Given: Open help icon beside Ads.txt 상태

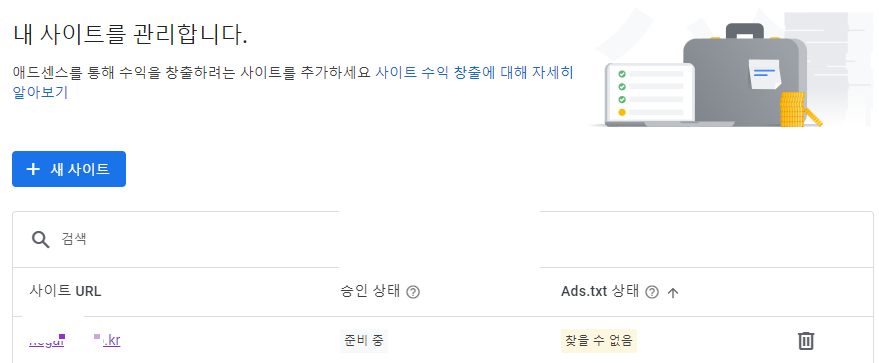Looking at the screenshot, I should (651, 292).
